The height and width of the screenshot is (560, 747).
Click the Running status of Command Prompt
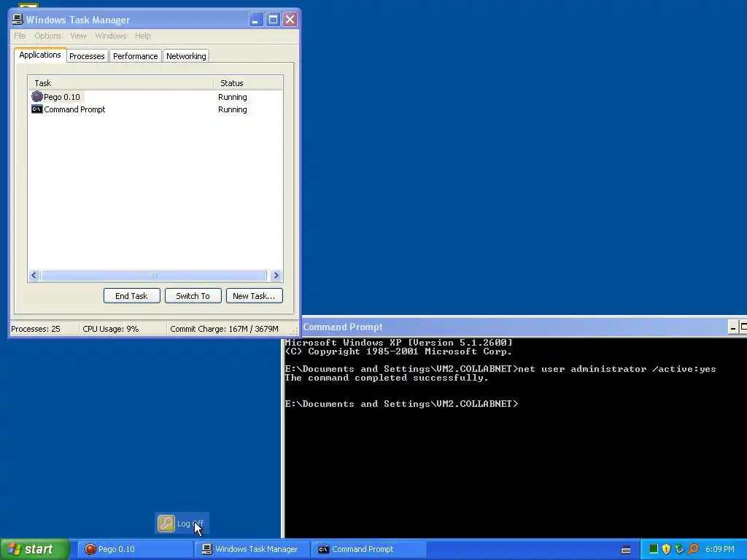pos(233,109)
